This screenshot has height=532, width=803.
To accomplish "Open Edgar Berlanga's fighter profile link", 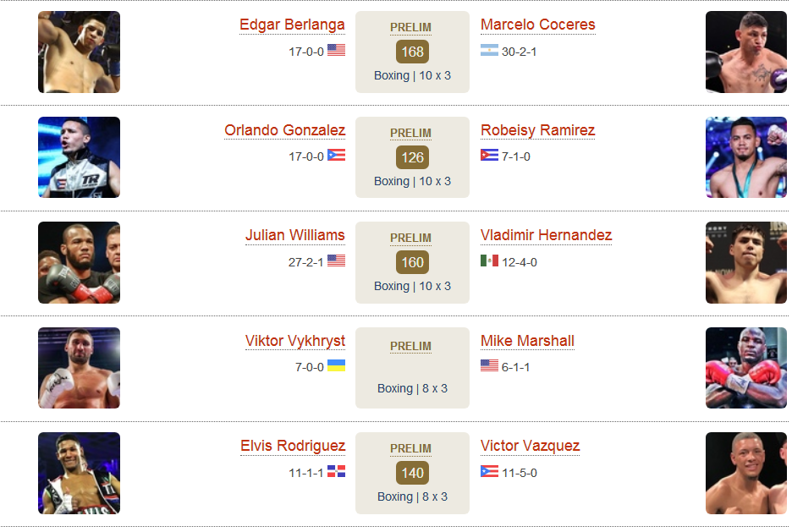I will click(x=292, y=25).
